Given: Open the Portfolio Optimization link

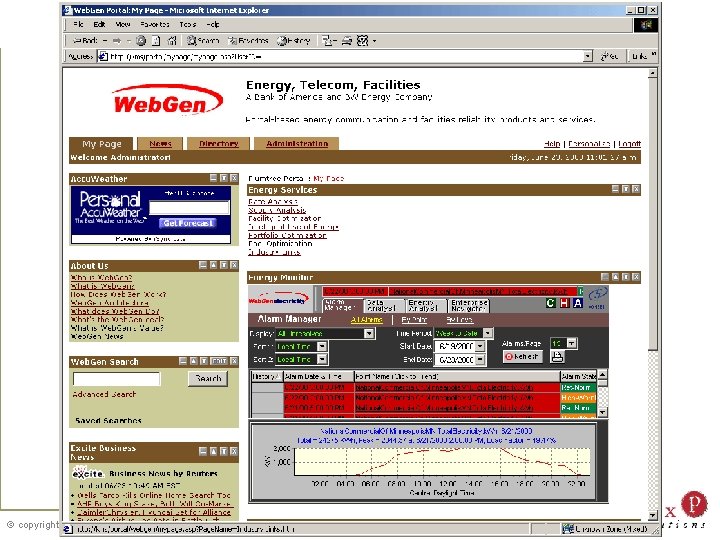Looking at the screenshot, I should coord(287,235).
